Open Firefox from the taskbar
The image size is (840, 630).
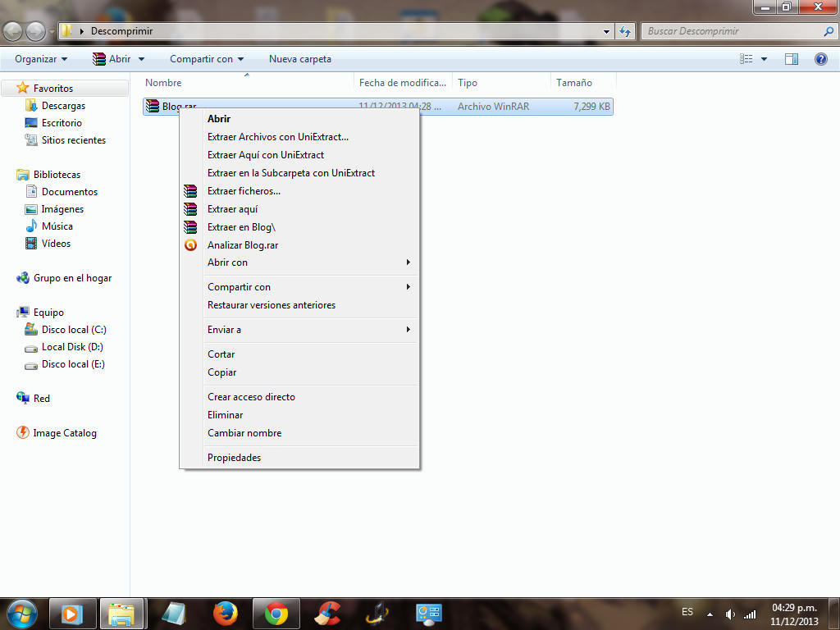225,614
